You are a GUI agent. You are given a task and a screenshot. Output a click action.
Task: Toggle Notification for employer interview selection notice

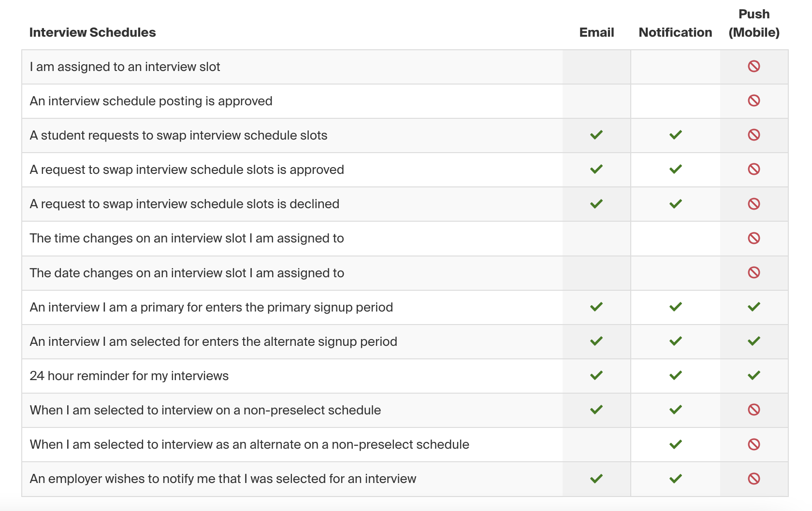click(x=675, y=479)
